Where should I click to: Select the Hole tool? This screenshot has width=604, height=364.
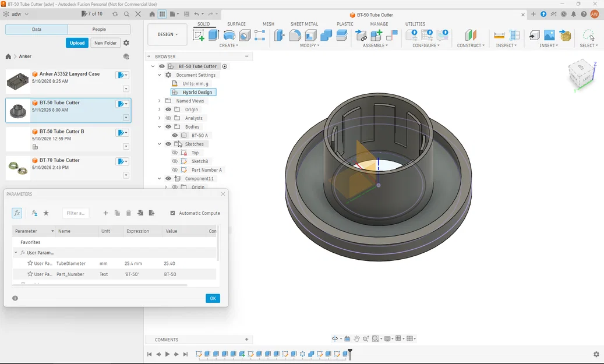[x=245, y=36]
